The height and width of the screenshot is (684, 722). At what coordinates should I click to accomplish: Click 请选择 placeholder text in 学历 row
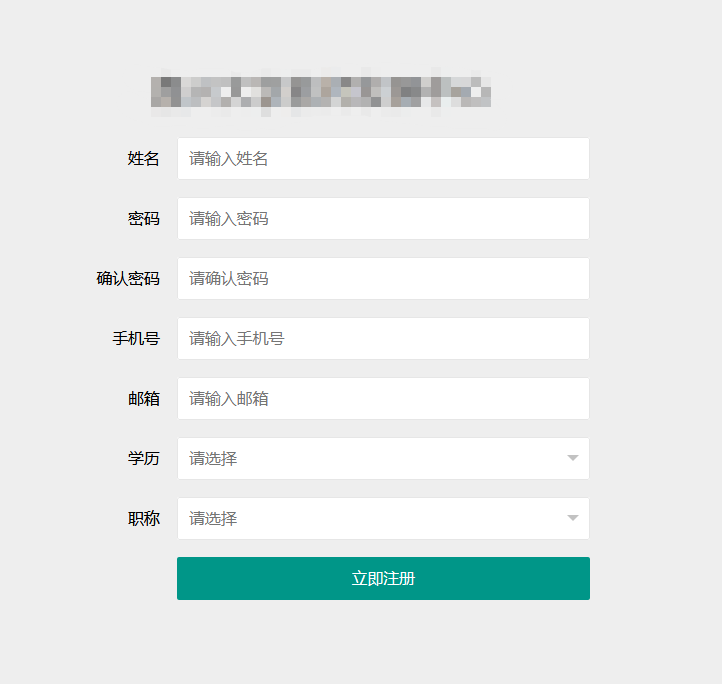point(213,459)
